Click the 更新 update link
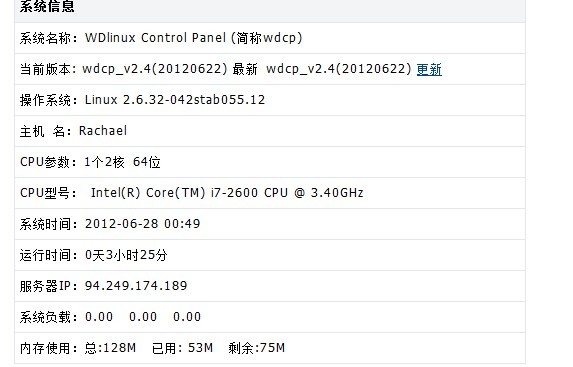 429,69
